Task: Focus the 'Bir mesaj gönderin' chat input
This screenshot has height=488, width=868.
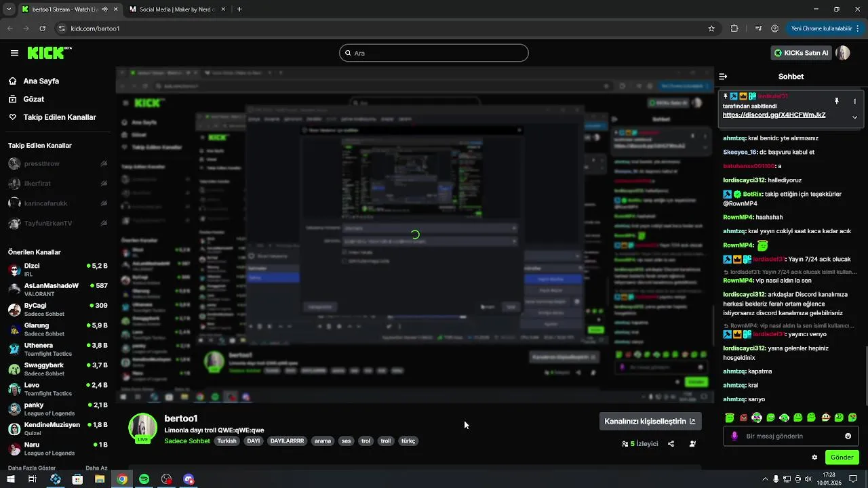Action: pyautogui.click(x=791, y=436)
